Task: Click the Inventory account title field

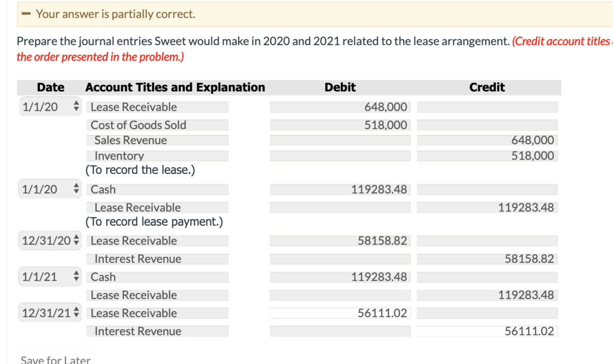Action: (x=158, y=156)
